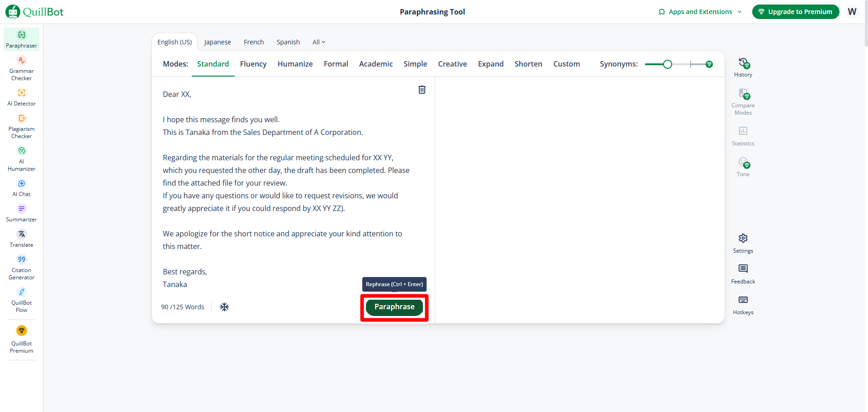Click the empty paraphrased output panel
This screenshot has height=412, width=868.
(579, 200)
